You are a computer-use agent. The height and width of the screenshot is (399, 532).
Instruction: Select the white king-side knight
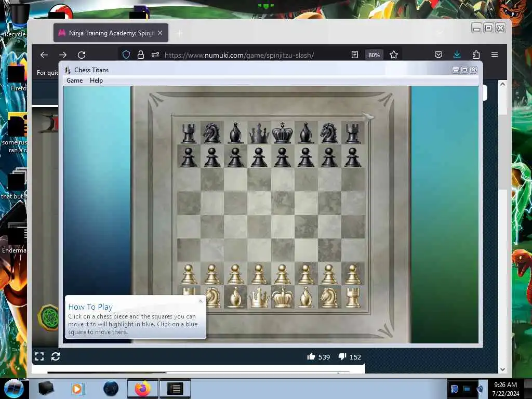tap(329, 298)
